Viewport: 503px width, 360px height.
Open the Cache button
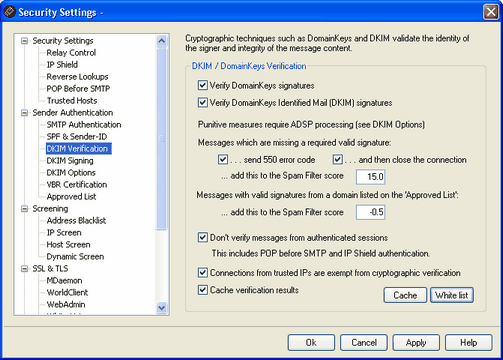tap(405, 295)
